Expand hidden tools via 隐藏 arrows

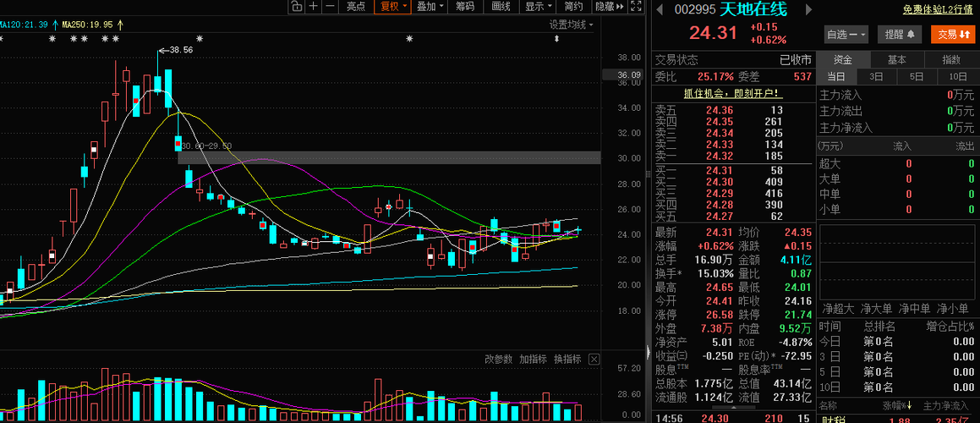[x=610, y=6]
